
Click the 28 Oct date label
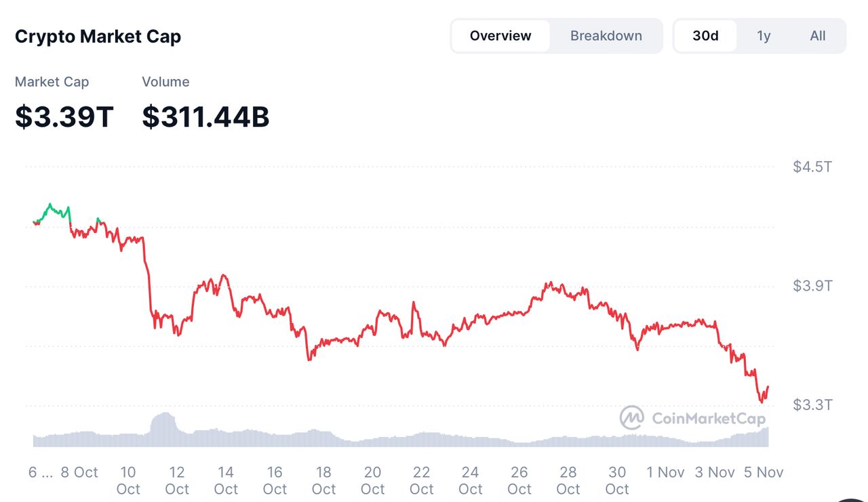(568, 480)
